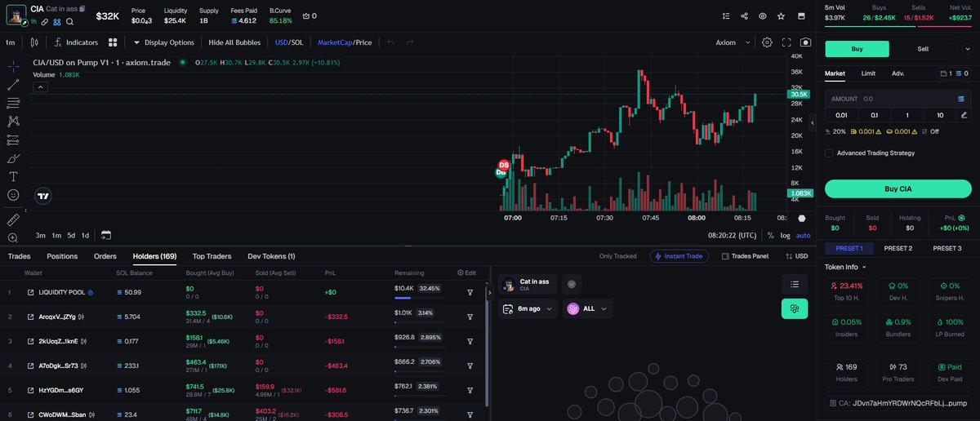Open the emoji sticker tool

[x=13, y=195]
